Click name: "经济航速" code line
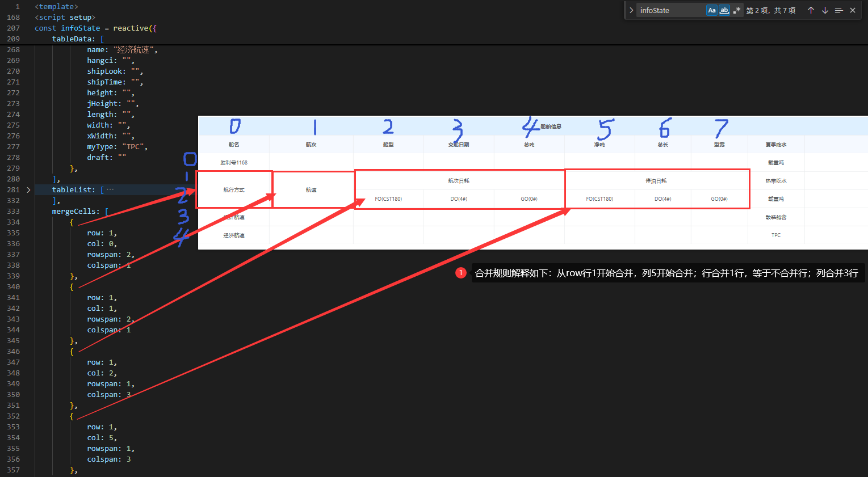 pos(122,50)
